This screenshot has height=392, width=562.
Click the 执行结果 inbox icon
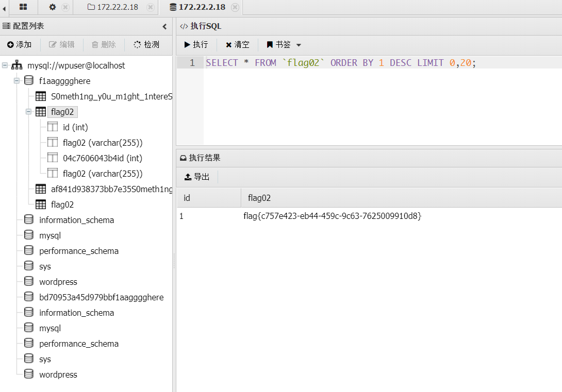click(183, 158)
